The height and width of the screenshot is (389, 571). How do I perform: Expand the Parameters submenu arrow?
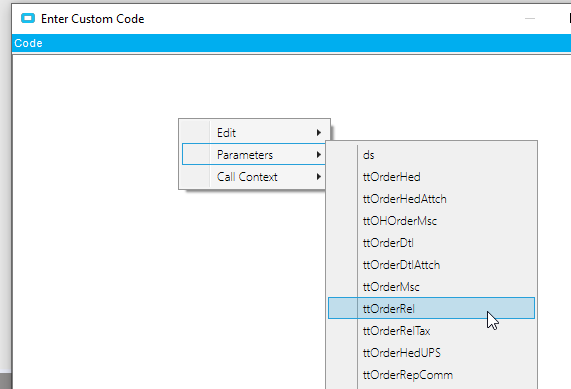[x=319, y=154]
